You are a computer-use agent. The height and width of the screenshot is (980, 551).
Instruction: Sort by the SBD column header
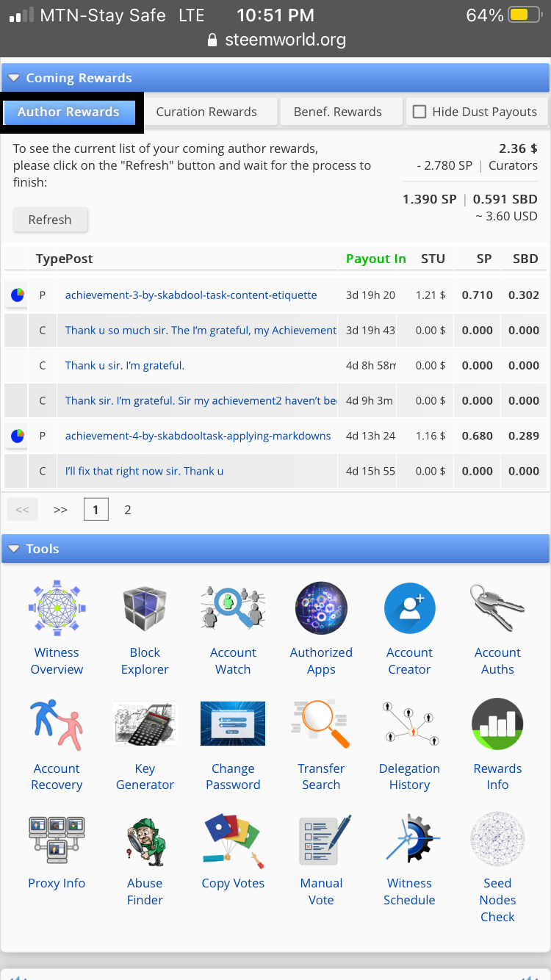pos(525,259)
